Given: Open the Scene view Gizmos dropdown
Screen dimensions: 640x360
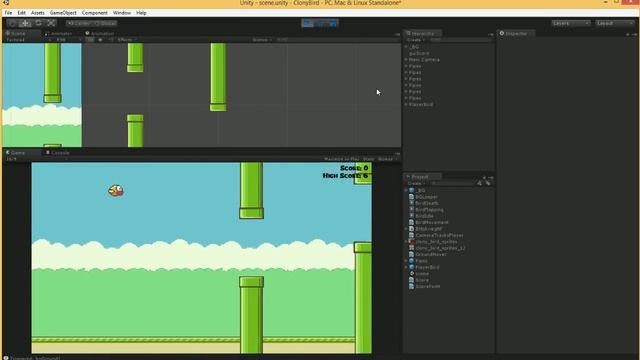Looking at the screenshot, I should pos(262,40).
